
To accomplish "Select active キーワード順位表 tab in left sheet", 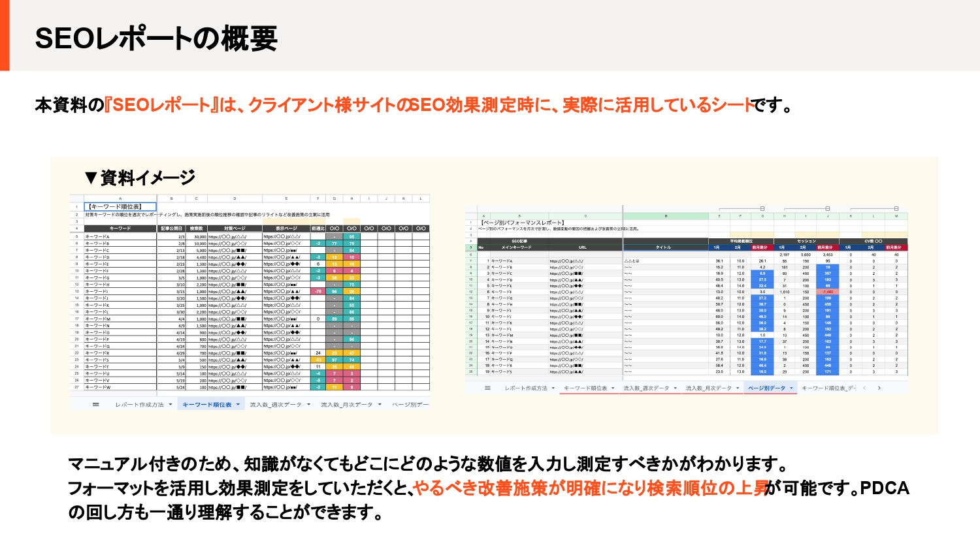I will pos(206,405).
